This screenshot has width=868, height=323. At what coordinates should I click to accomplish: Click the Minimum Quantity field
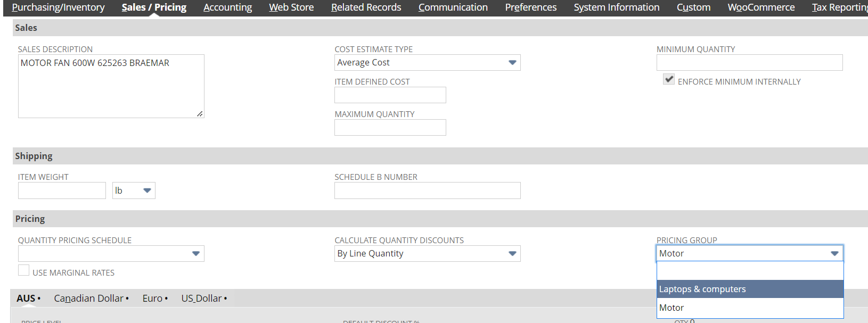(750, 63)
